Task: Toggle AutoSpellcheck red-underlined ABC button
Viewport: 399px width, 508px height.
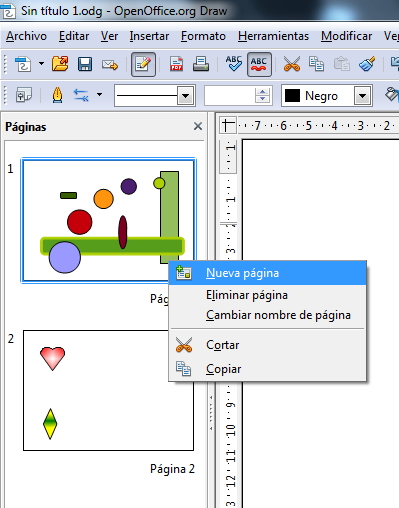Action: tap(259, 64)
